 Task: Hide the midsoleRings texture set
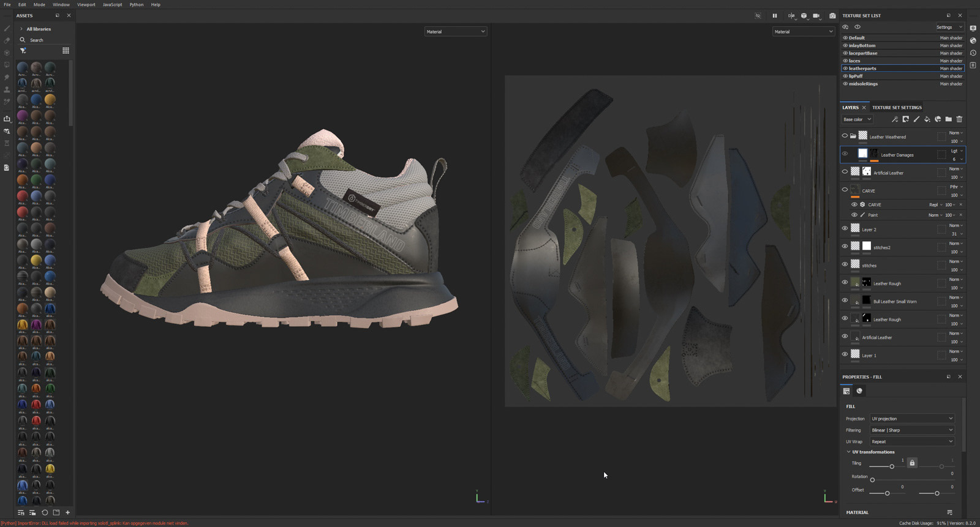pyautogui.click(x=845, y=84)
